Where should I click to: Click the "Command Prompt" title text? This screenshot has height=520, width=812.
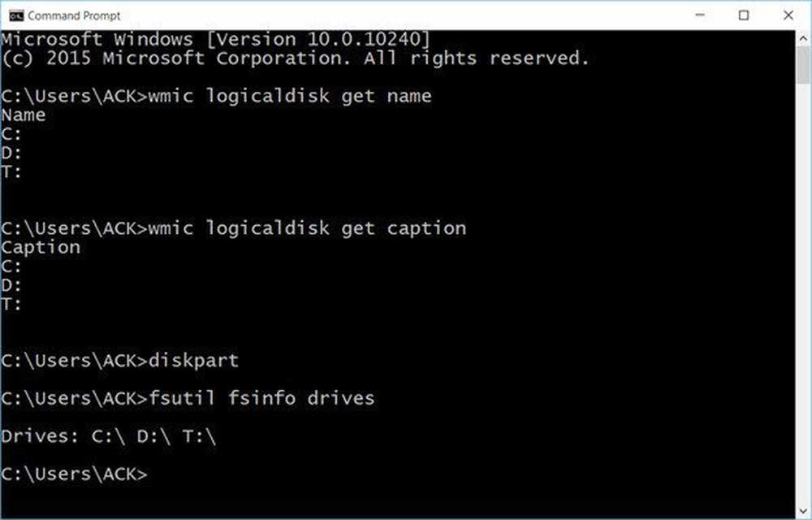(74, 15)
